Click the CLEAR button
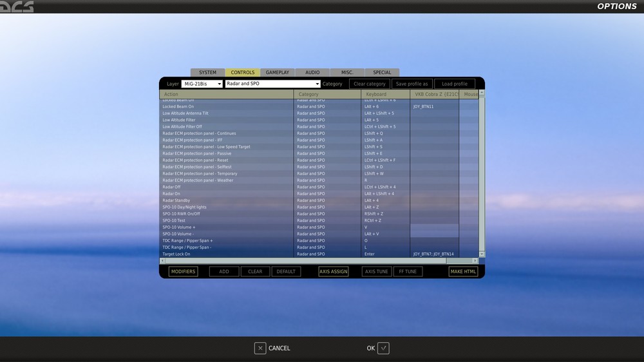 (x=255, y=272)
